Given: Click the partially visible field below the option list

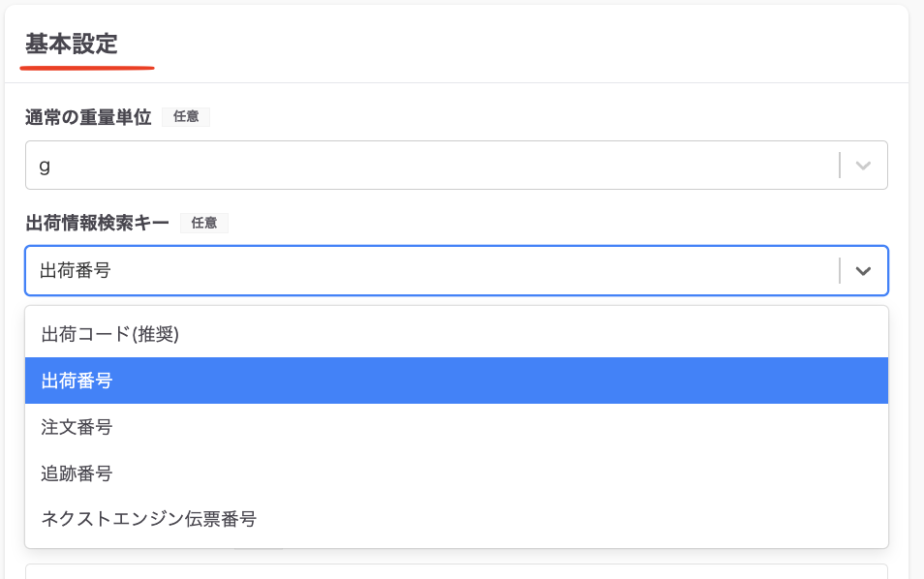Looking at the screenshot, I should (455, 571).
